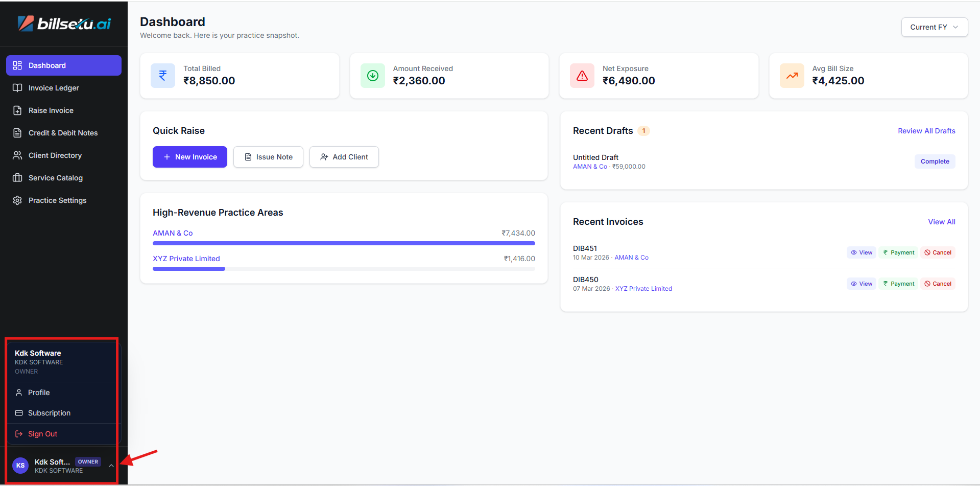Click the Total Billed rupee icon

pyautogui.click(x=163, y=76)
